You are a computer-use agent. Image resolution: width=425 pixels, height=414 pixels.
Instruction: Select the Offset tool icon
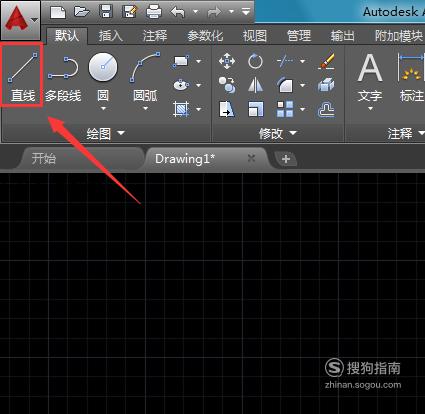[x=326, y=110]
